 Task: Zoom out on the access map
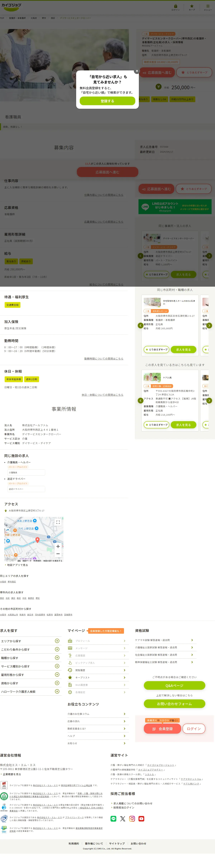pyautogui.click(x=58, y=554)
